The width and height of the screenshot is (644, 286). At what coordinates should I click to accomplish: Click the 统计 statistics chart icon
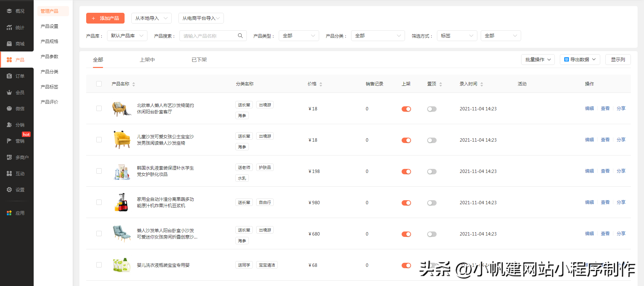click(9, 28)
